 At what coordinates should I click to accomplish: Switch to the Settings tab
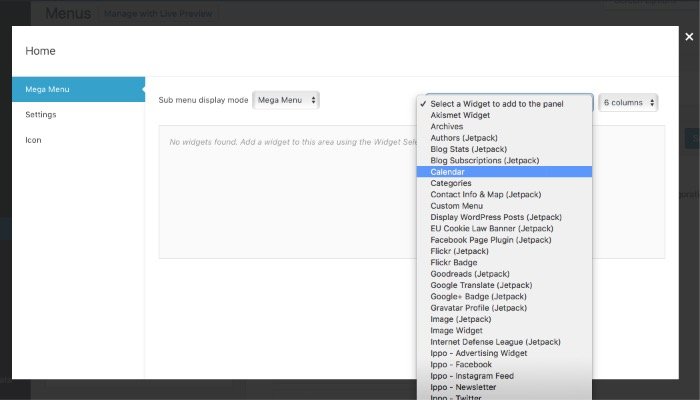click(x=78, y=115)
